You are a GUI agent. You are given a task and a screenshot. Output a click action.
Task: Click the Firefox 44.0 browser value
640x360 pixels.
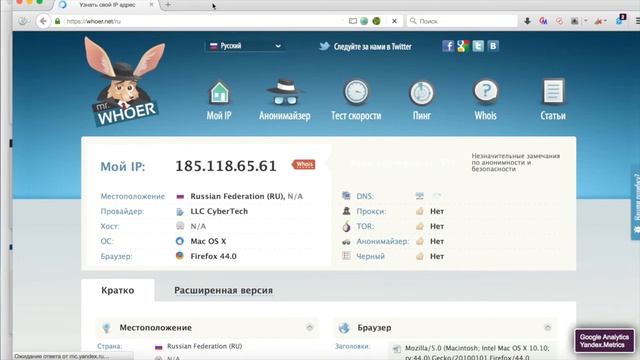click(x=213, y=256)
